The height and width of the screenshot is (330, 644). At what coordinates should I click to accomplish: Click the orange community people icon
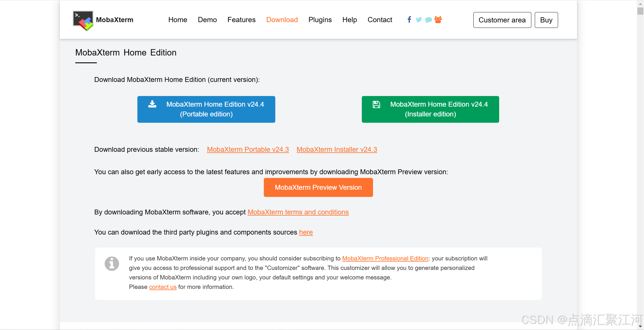[x=438, y=20]
